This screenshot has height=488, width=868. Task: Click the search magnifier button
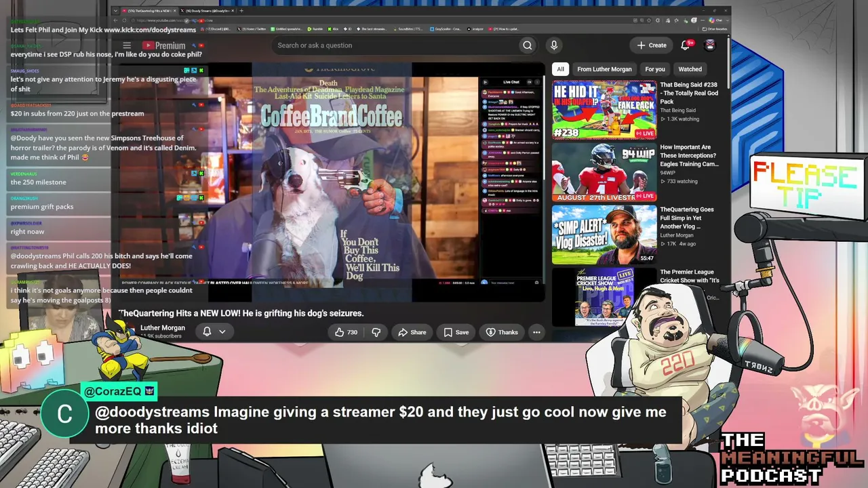(x=527, y=45)
